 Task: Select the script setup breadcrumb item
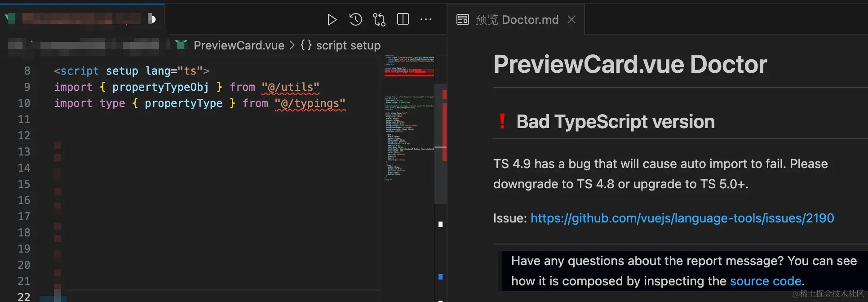coord(348,45)
